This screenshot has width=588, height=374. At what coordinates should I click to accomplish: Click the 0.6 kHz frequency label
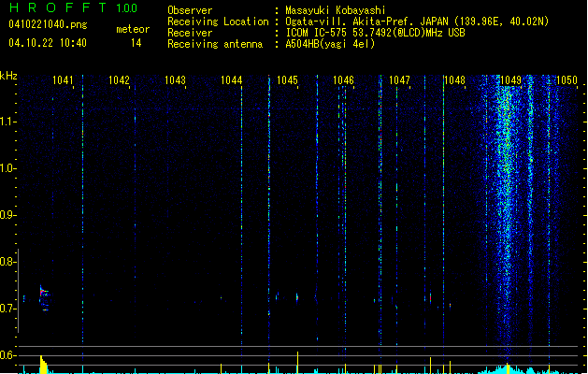[x=7, y=355]
